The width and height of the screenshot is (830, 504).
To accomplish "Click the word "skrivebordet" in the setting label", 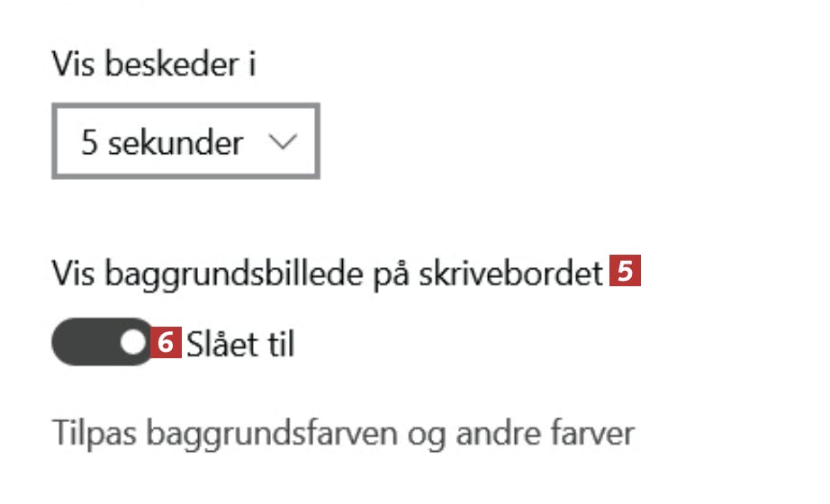I will click(x=510, y=274).
